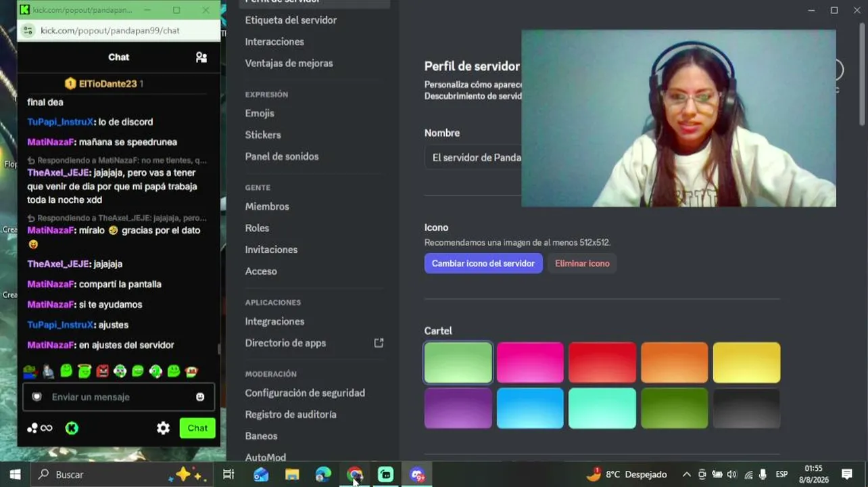Open the emote picker in message box
868x487 pixels.
point(200,397)
